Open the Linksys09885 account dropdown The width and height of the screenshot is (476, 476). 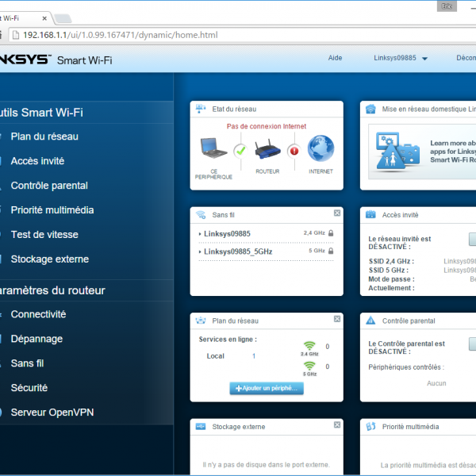click(x=401, y=58)
